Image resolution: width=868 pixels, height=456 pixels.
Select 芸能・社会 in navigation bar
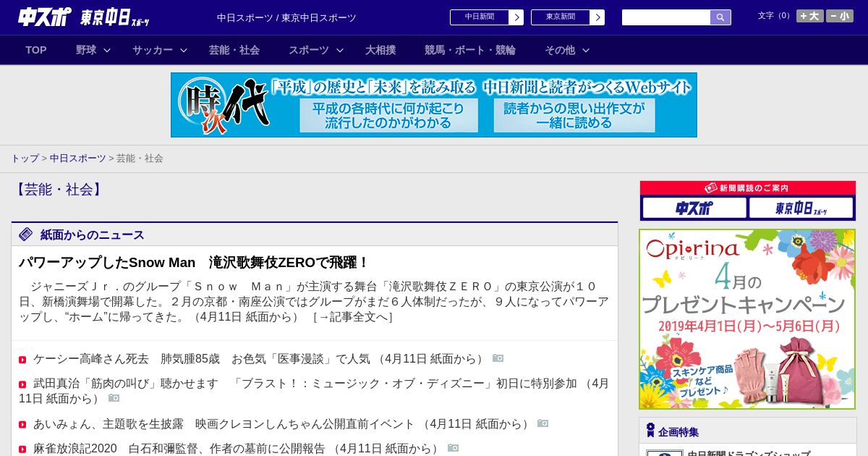234,50
